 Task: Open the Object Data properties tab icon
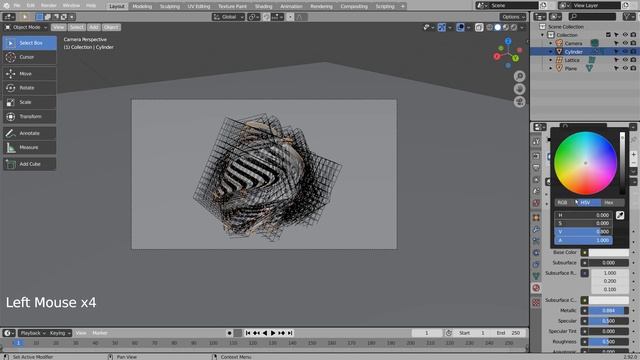tap(536, 276)
